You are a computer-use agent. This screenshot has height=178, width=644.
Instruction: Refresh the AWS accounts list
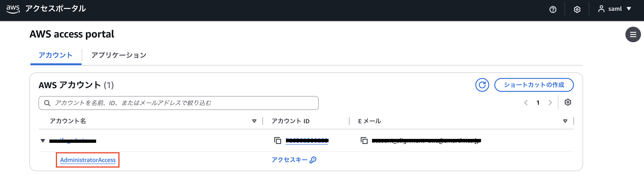482,85
